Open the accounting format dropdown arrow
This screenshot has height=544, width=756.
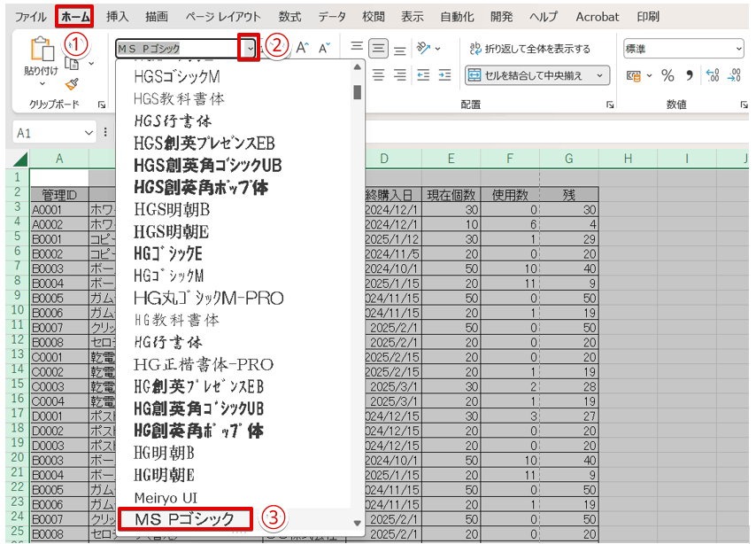[x=649, y=75]
